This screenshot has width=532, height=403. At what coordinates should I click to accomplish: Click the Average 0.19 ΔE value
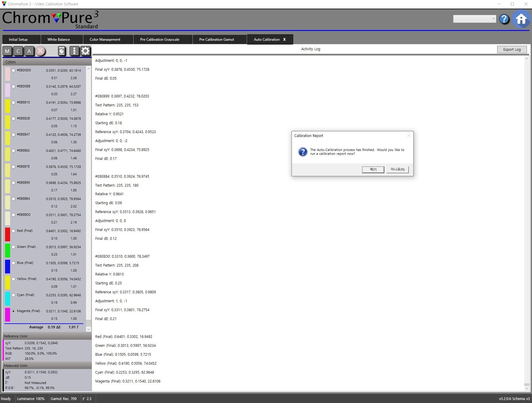coord(54,327)
